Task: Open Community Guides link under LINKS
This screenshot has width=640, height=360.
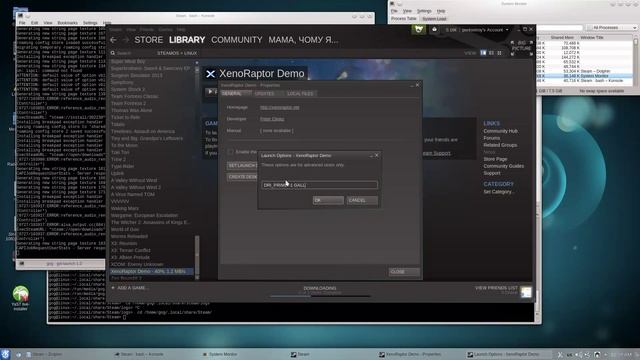Action: [504, 166]
